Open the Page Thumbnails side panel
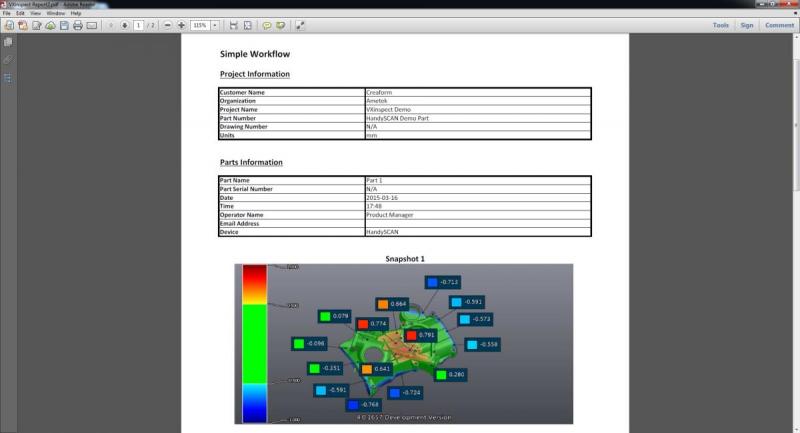 click(8, 42)
